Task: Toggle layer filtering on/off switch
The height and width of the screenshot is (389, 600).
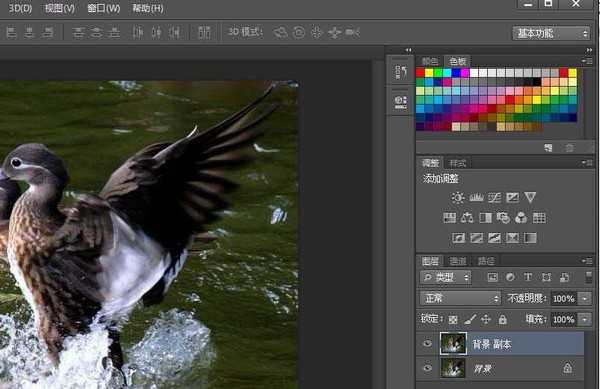Action: click(589, 277)
